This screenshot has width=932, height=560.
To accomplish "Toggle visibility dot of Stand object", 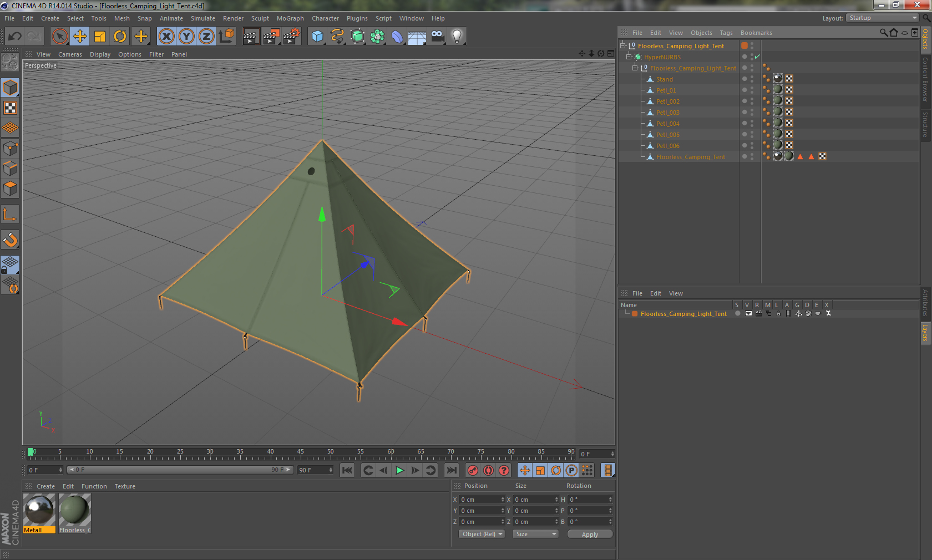I will 744,79.
